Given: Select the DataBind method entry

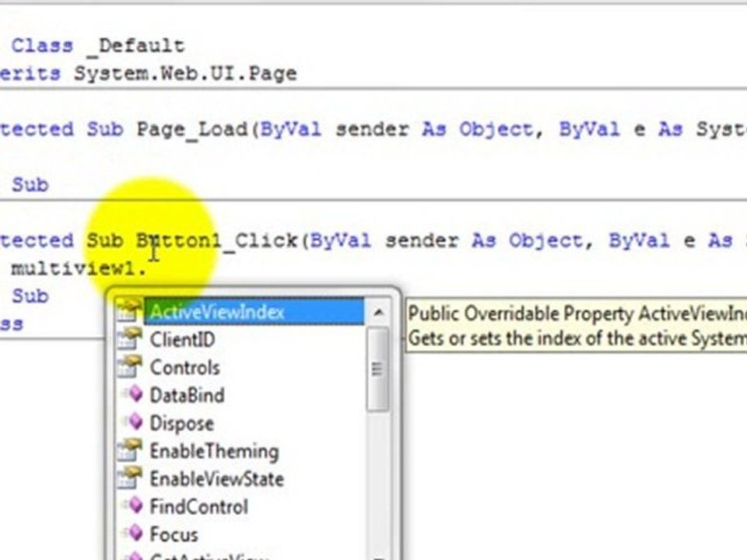Looking at the screenshot, I should 187,395.
